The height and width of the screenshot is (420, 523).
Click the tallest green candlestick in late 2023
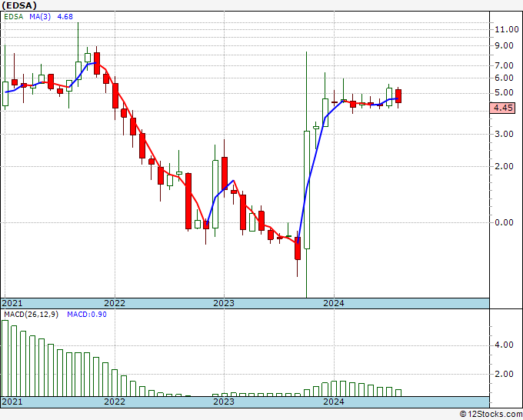pyautogui.click(x=307, y=190)
